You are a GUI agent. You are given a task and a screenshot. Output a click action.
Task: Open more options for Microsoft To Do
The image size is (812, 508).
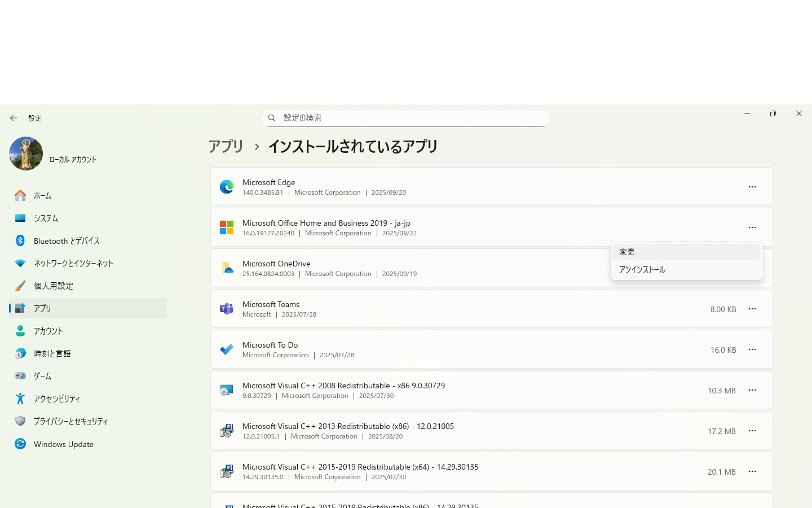tap(752, 349)
